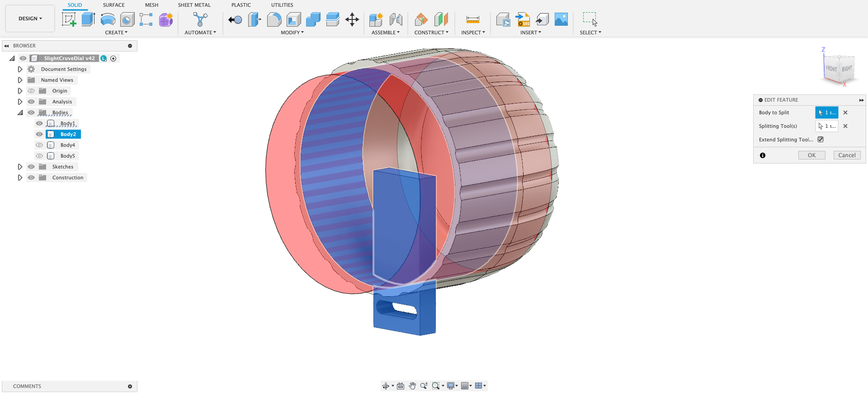Toggle visibility of Body1
The height and width of the screenshot is (393, 868).
[39, 123]
